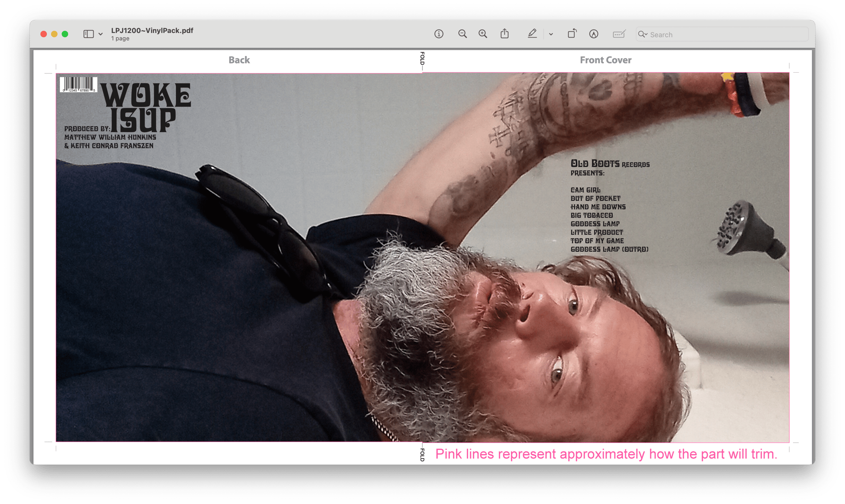Open the form filling toolbar

619,34
